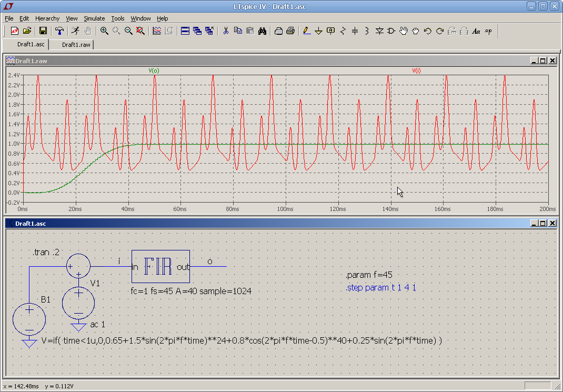Click the V(i) trace label
The height and width of the screenshot is (392, 563).
point(416,70)
